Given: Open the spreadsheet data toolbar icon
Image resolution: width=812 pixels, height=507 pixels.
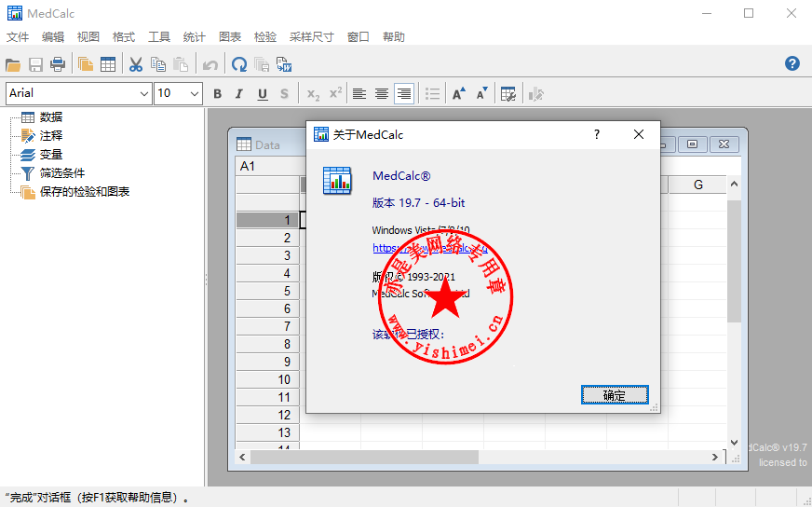Looking at the screenshot, I should click(108, 65).
